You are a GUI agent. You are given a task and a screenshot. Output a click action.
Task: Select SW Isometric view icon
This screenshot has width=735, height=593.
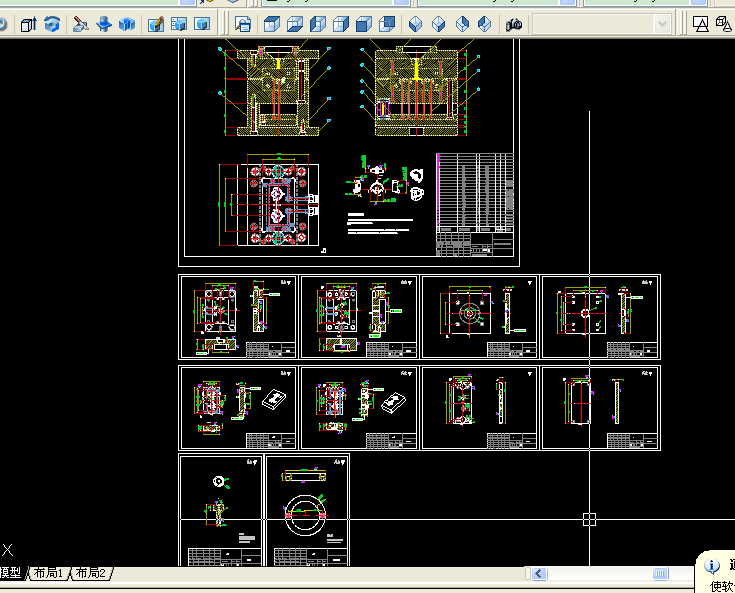[x=415, y=24]
